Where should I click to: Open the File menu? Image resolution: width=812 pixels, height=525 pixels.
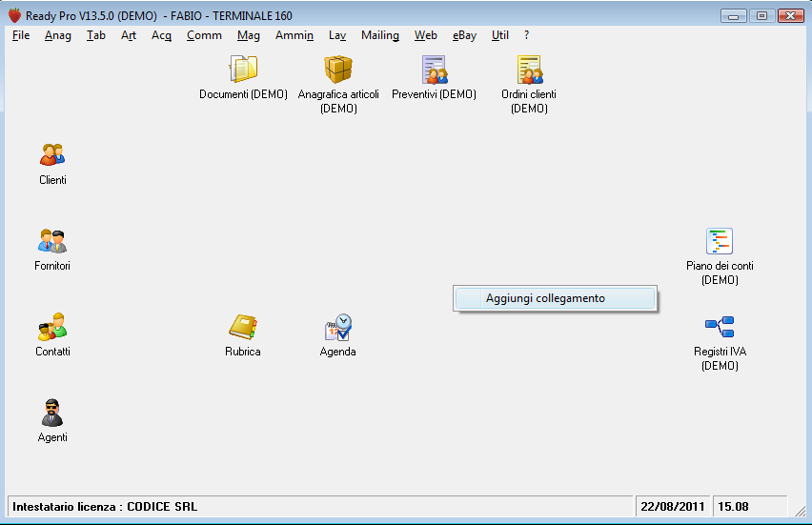pos(21,35)
